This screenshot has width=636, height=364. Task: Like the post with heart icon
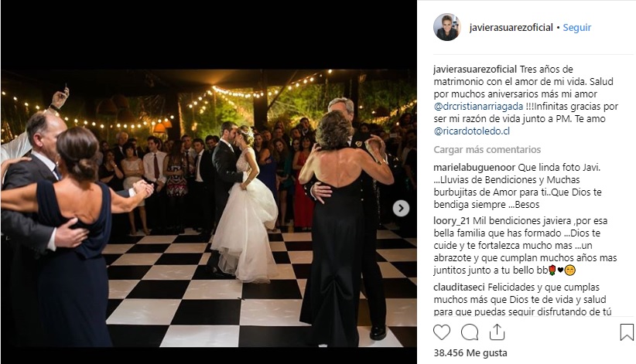442,332
